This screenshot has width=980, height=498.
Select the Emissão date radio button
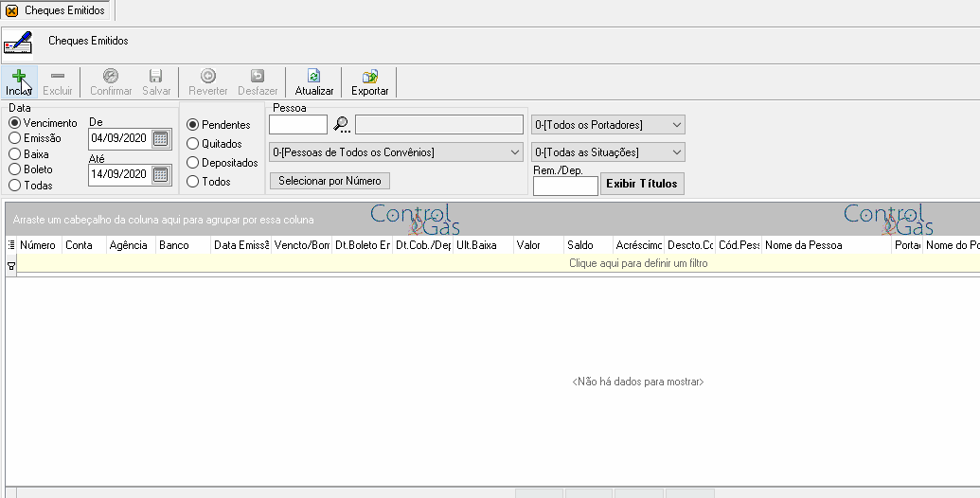pyautogui.click(x=15, y=138)
